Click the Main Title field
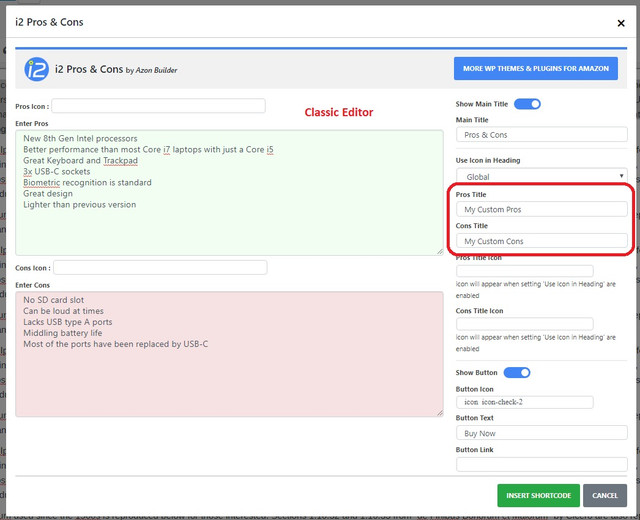 point(541,135)
